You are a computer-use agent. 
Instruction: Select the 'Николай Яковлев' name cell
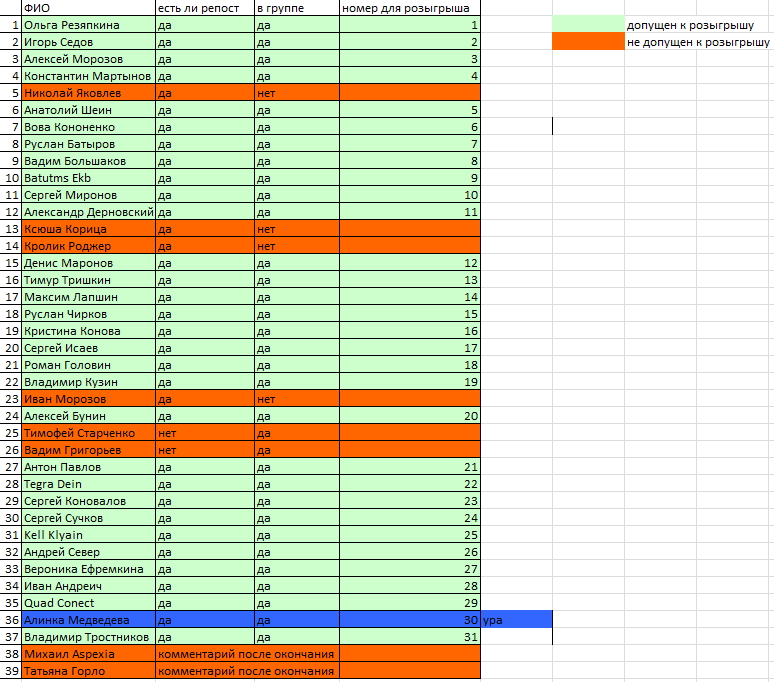(88, 93)
